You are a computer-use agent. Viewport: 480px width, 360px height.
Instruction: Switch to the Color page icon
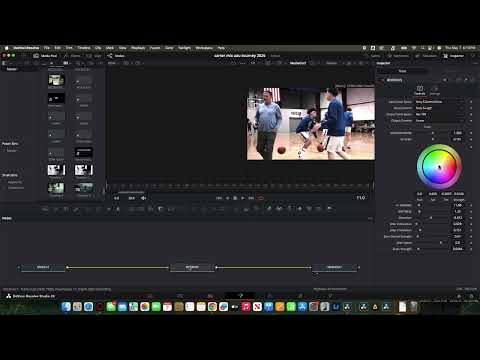coord(270,296)
